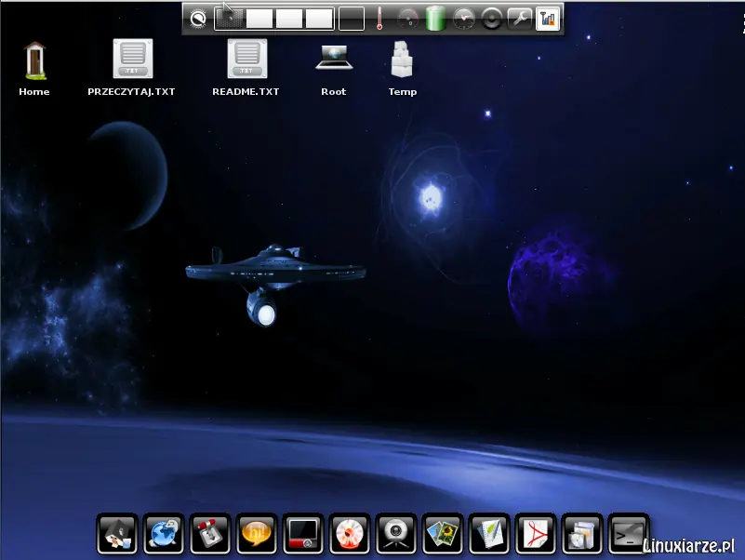Click the thermometer temperature gadget
745x560 pixels.
(379, 19)
